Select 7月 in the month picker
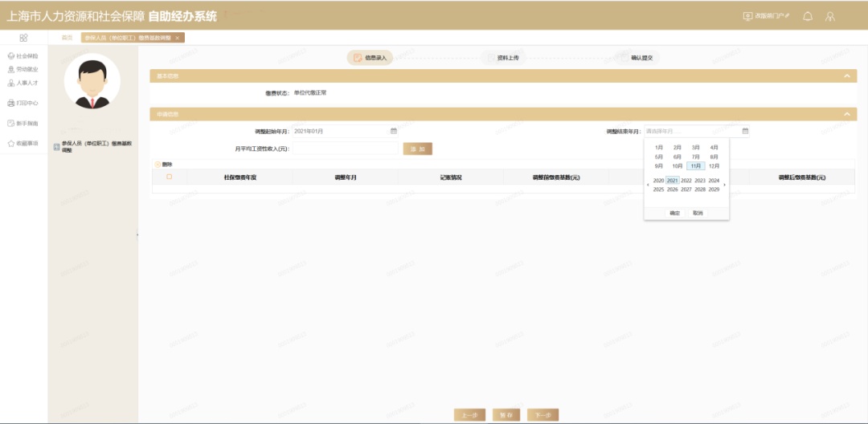This screenshot has height=424, width=868. click(696, 157)
